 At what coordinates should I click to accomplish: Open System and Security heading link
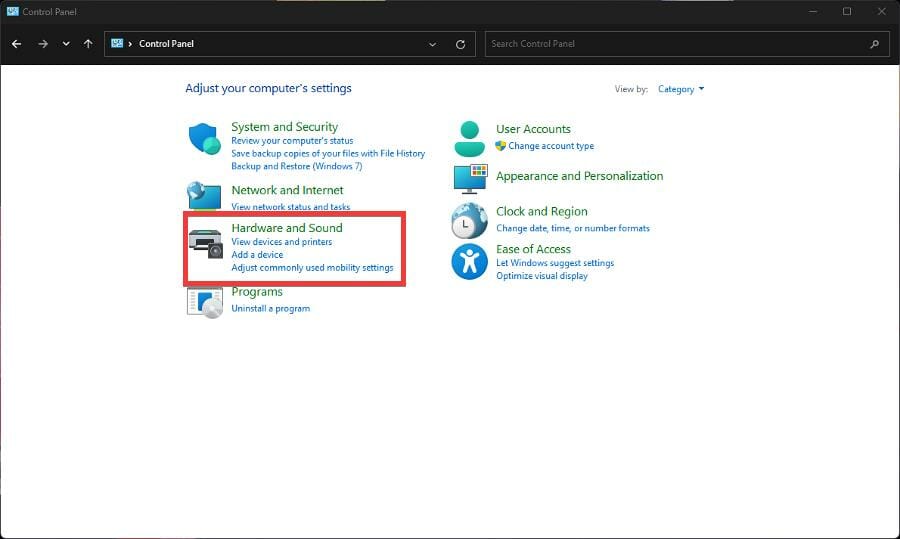pyautogui.click(x=285, y=127)
